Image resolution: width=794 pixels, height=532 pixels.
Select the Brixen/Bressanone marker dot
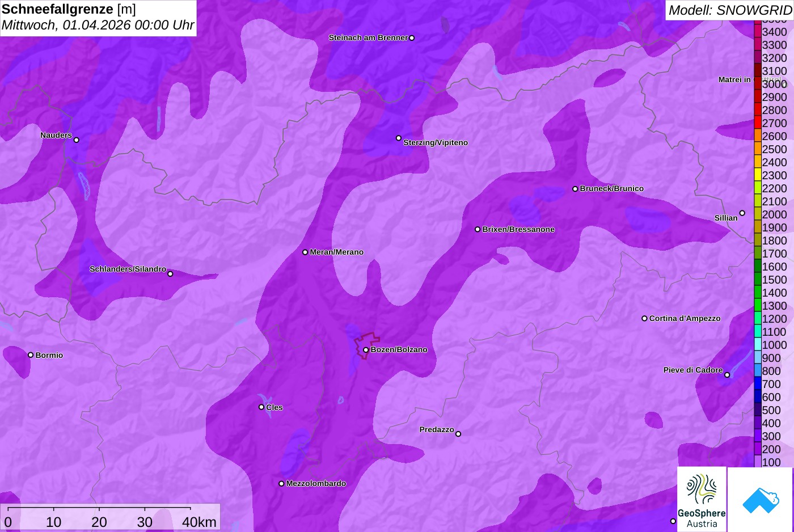(478, 230)
